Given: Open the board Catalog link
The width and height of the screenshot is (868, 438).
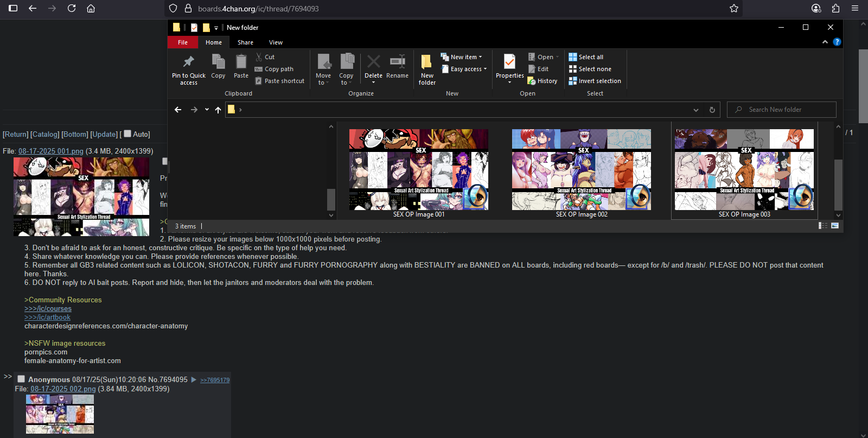Looking at the screenshot, I should 45,134.
